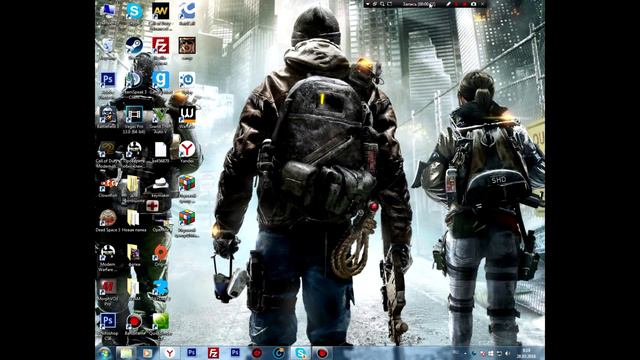Open the Computer desktop shortcut

(108, 11)
